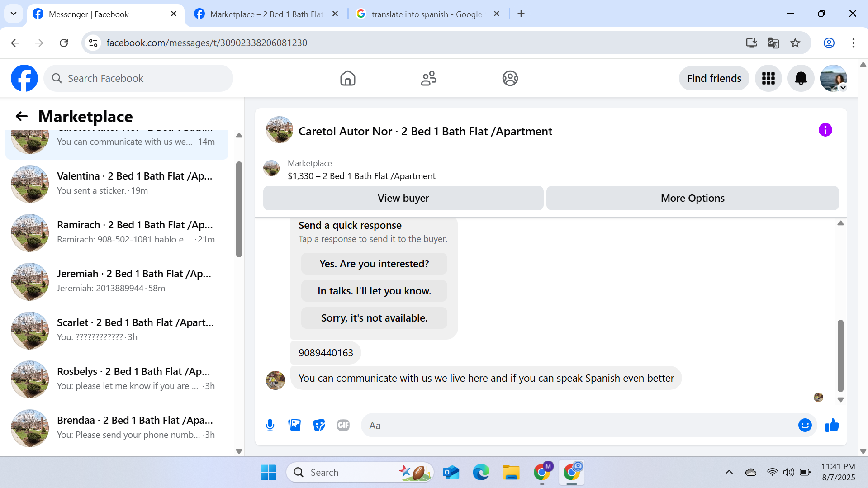Close the Marketplace browser tab
Screen dimensions: 868x488
(335, 14)
